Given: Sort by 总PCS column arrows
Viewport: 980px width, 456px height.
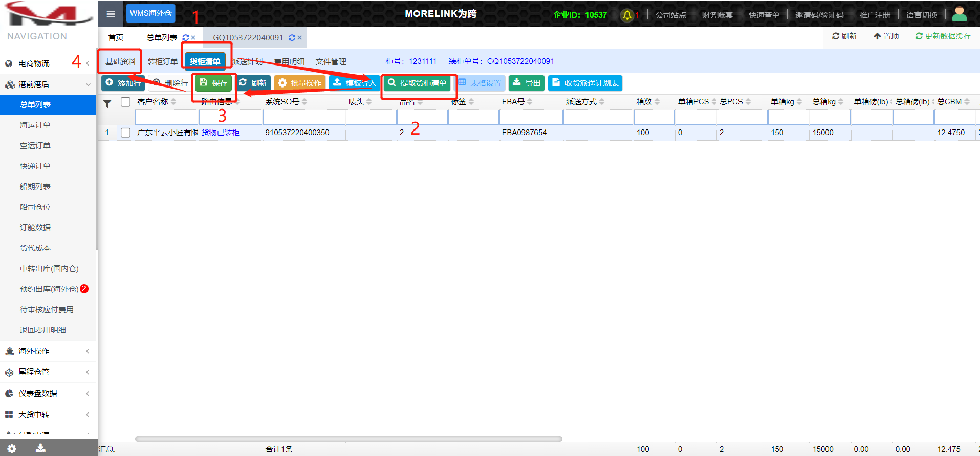Looking at the screenshot, I should click(748, 102).
